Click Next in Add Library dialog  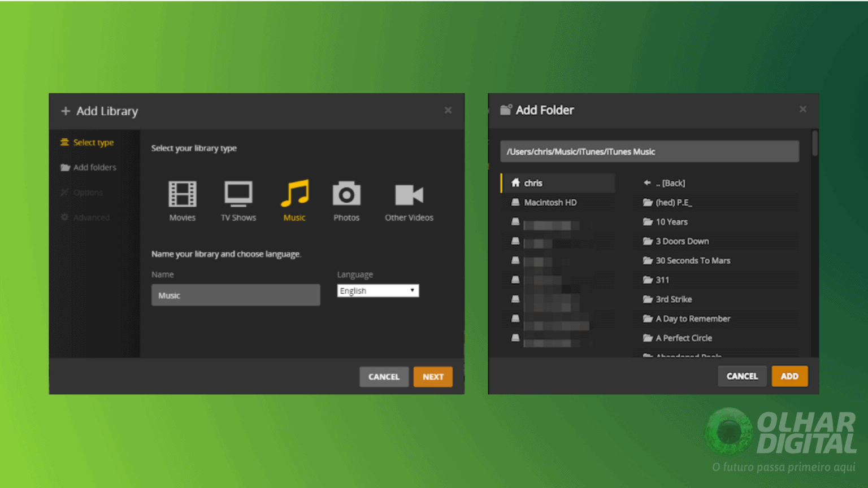(433, 377)
